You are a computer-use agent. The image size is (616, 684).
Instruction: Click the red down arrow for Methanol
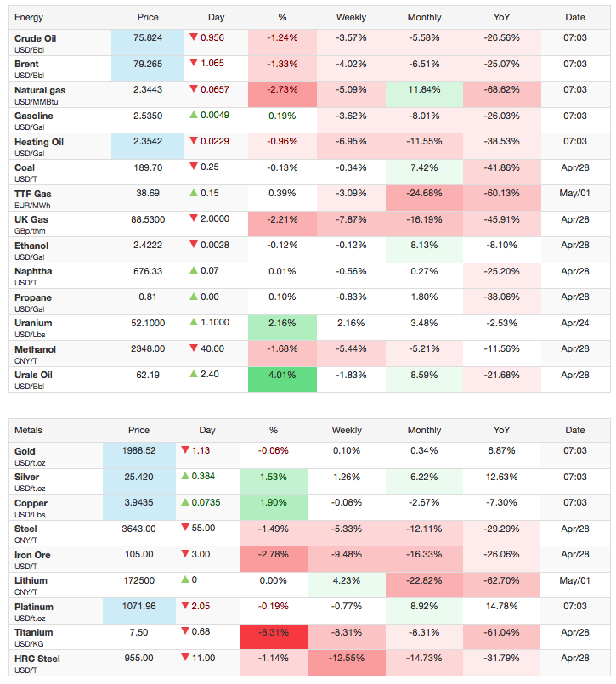pyautogui.click(x=194, y=348)
